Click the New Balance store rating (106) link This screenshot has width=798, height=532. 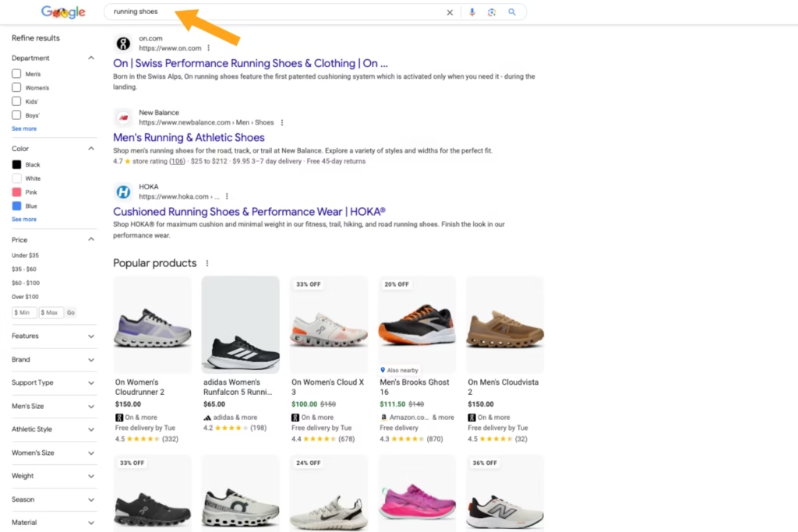point(177,161)
